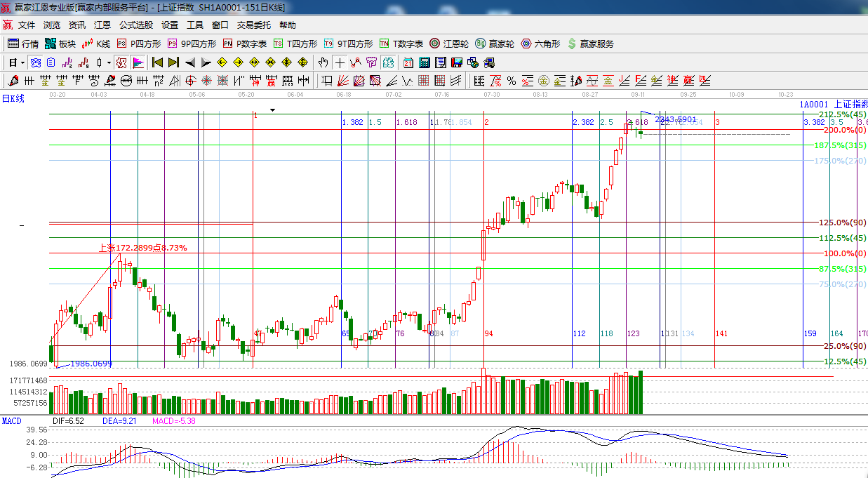Image resolution: width=868 pixels, height=478 pixels.
Task: Select the Gann fan lines tool
Action: coord(343,81)
